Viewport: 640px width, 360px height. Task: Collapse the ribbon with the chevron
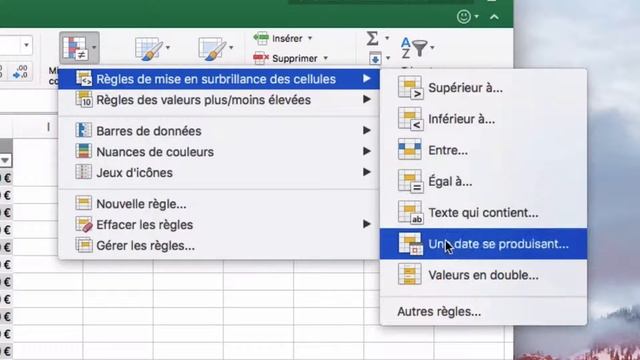click(x=494, y=17)
